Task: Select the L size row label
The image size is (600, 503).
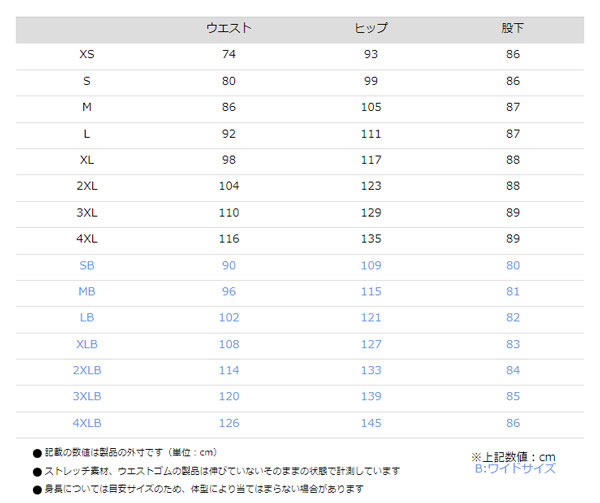Action: 87,133
